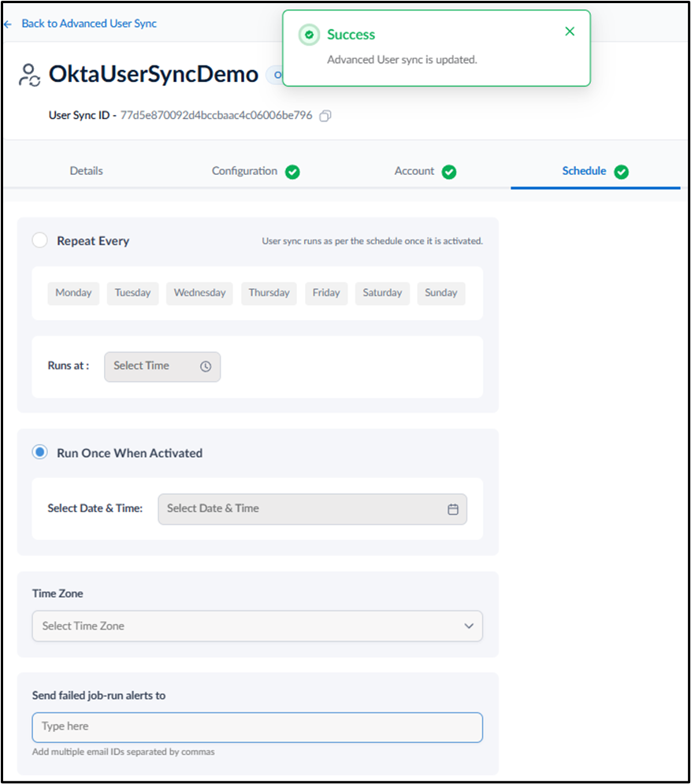Click the back arrow icon
The height and width of the screenshot is (784, 691).
click(x=8, y=24)
